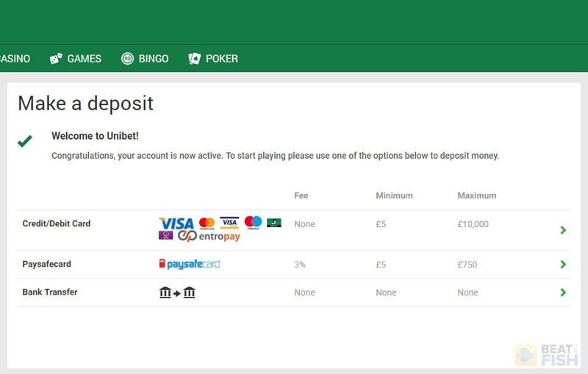The height and width of the screenshot is (374, 588).
Task: Click the Bank Transfer maximum None
Action: pyautogui.click(x=467, y=292)
